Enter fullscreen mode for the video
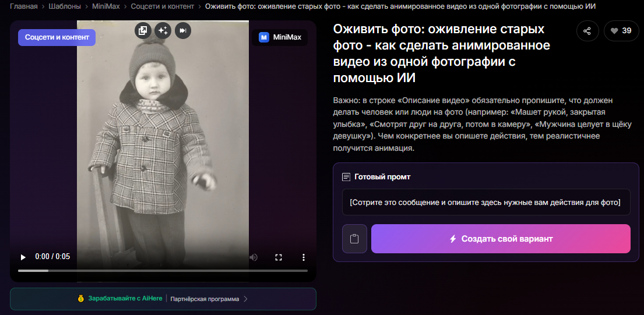 [x=279, y=257]
